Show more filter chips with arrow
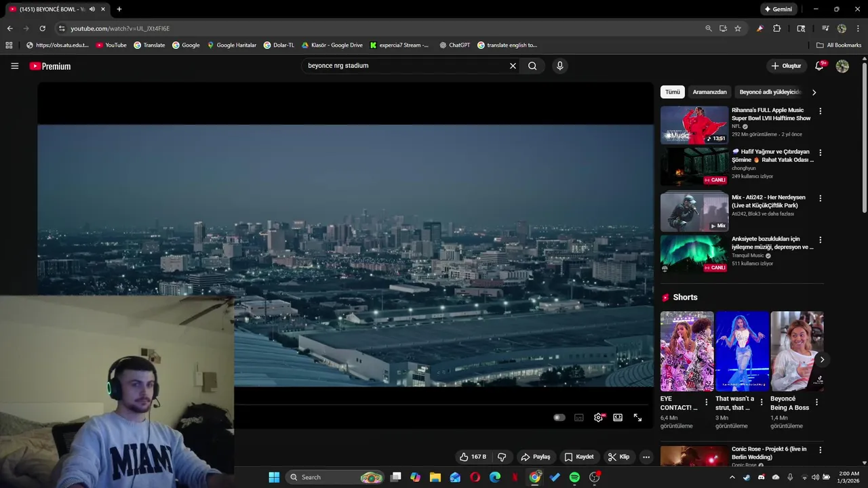Screen dimensions: 868x488 [814, 92]
